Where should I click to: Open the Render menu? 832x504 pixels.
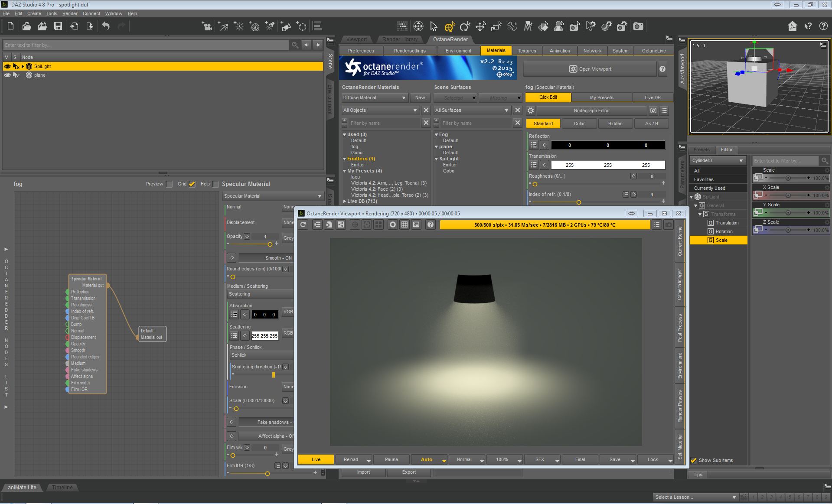(70, 13)
